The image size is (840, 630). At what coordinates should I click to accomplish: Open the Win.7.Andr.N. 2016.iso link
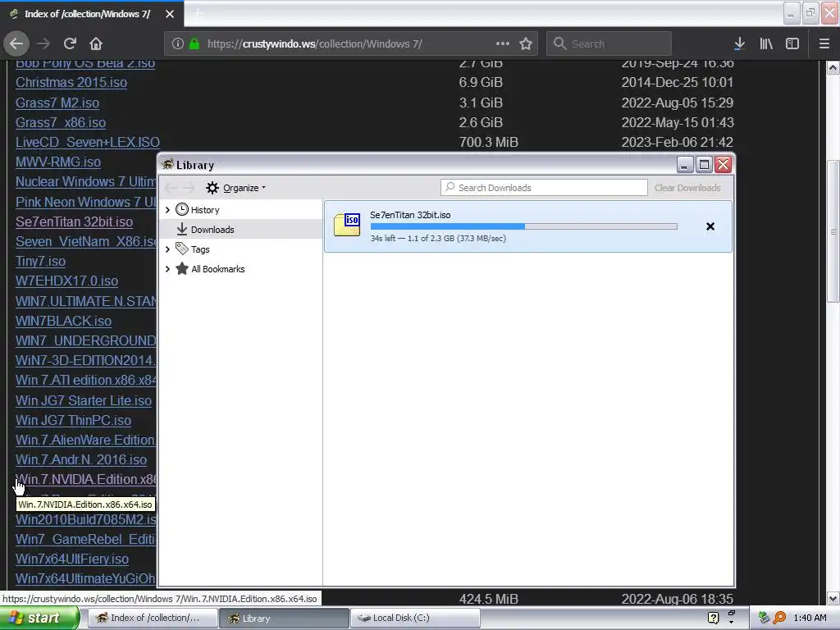(x=81, y=460)
